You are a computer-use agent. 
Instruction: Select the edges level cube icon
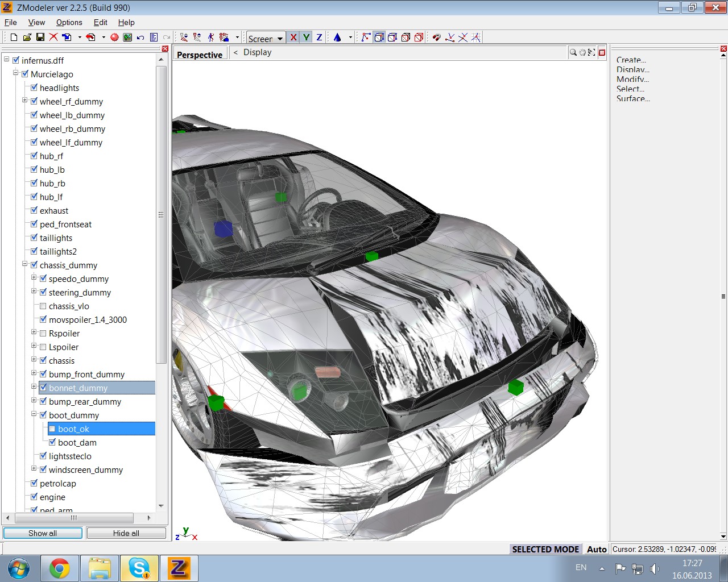pos(379,38)
